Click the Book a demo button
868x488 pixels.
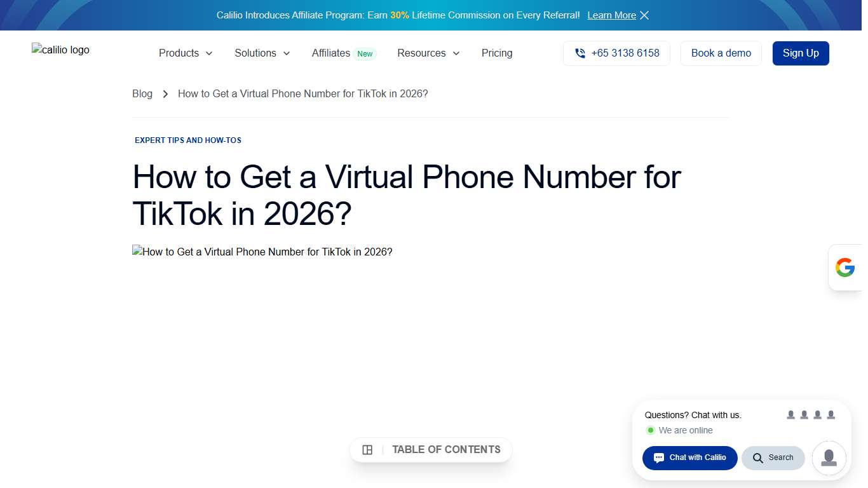tap(721, 53)
